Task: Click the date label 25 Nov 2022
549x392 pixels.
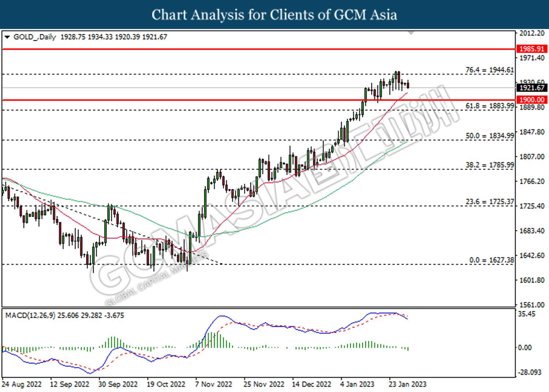Action: point(264,384)
